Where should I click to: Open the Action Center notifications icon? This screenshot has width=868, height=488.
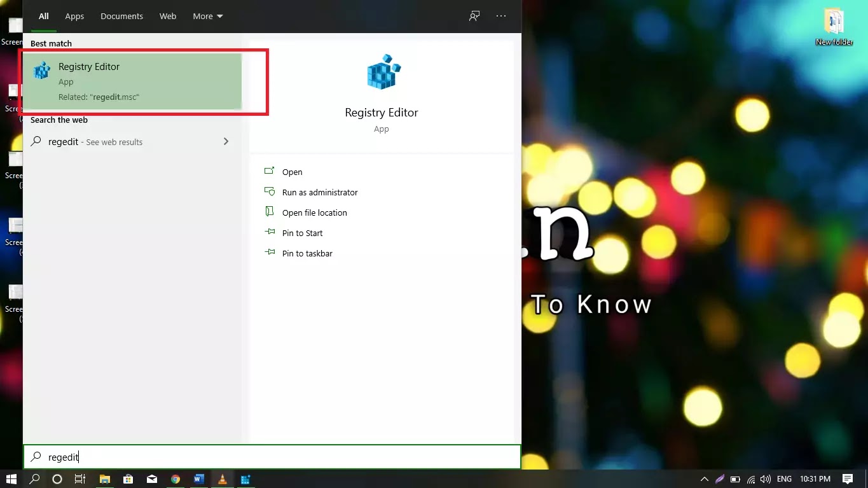pos(847,479)
